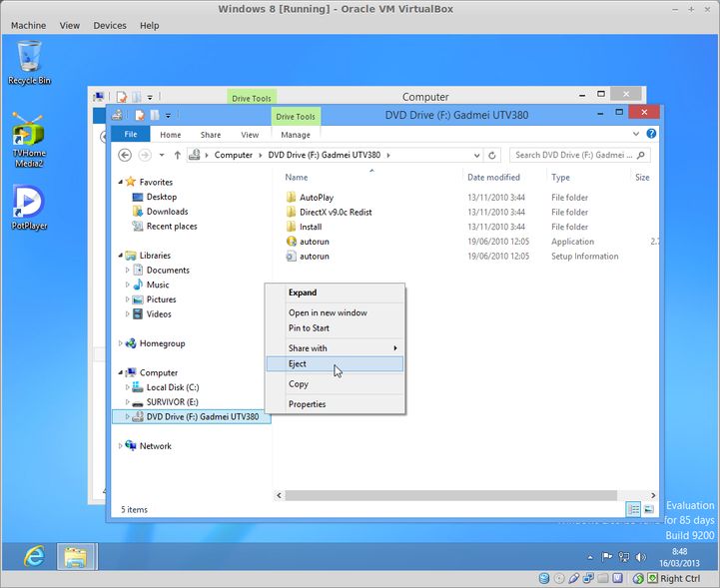Click the Forward navigation arrow
720x588 pixels.
point(145,155)
